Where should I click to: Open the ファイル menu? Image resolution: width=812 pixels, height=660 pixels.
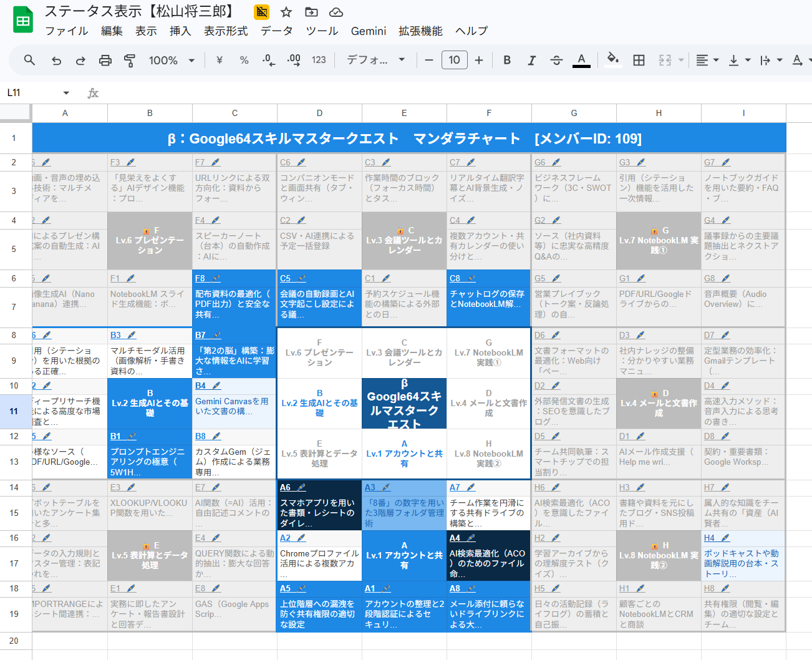(67, 31)
